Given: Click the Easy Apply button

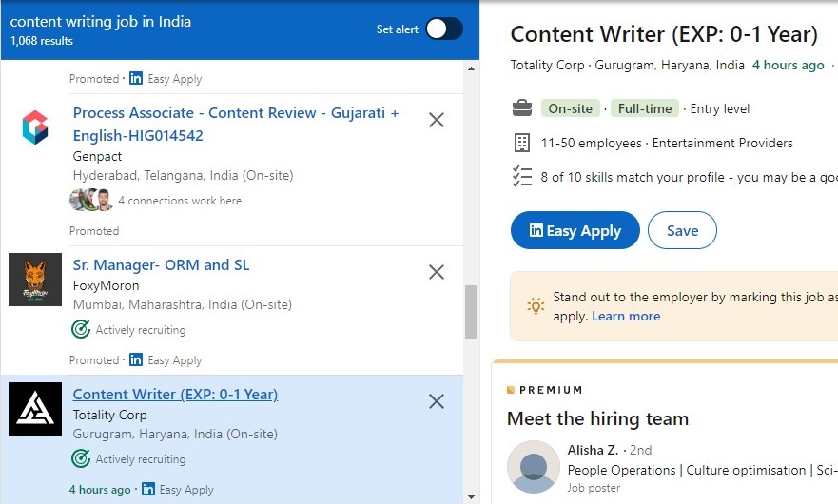Looking at the screenshot, I should (x=575, y=230).
